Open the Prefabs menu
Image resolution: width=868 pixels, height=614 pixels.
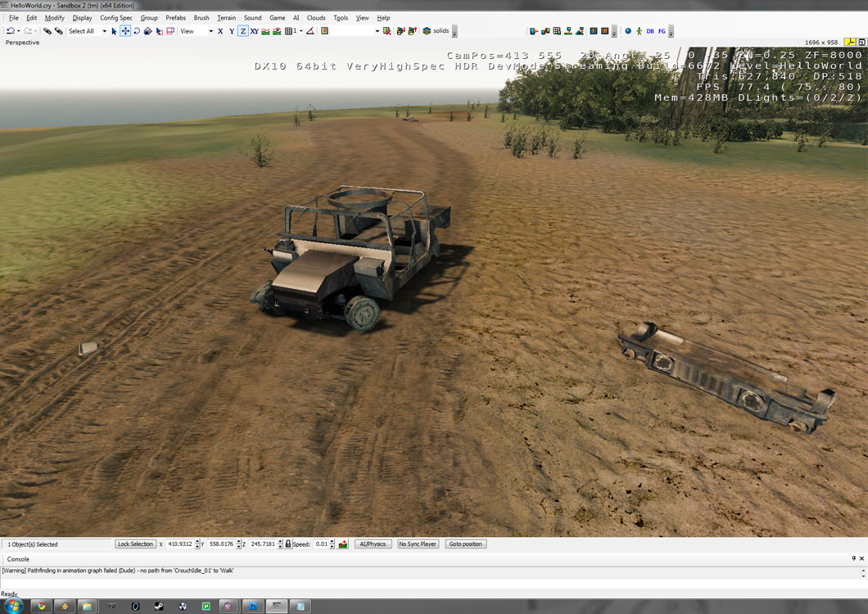(x=175, y=18)
